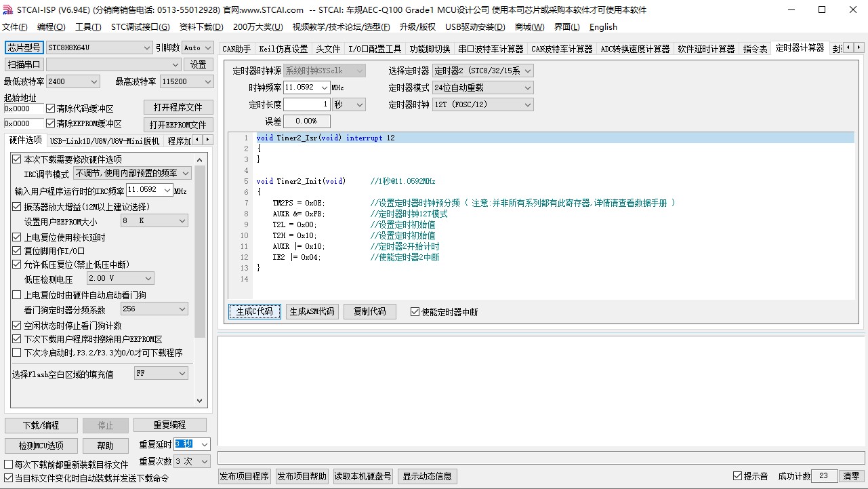Toggle '允许低压复位' checkbox
This screenshot has height=489, width=868.
[x=17, y=265]
